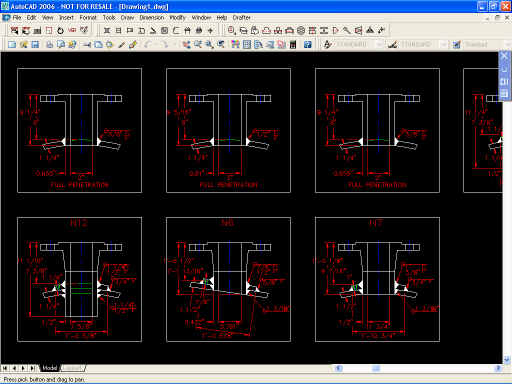Open the Tool Palettes window icon
512x384 pixels.
[x=258, y=44]
